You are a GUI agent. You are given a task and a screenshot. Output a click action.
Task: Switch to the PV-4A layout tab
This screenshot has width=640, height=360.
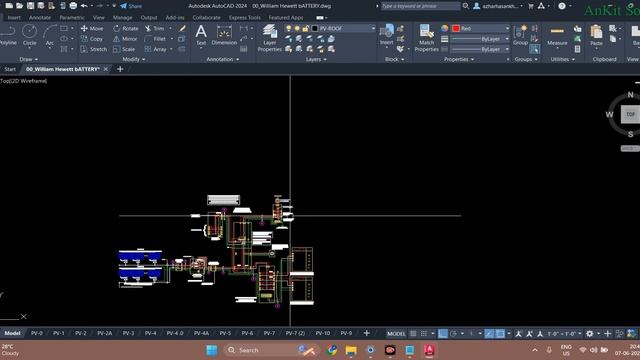(x=201, y=333)
